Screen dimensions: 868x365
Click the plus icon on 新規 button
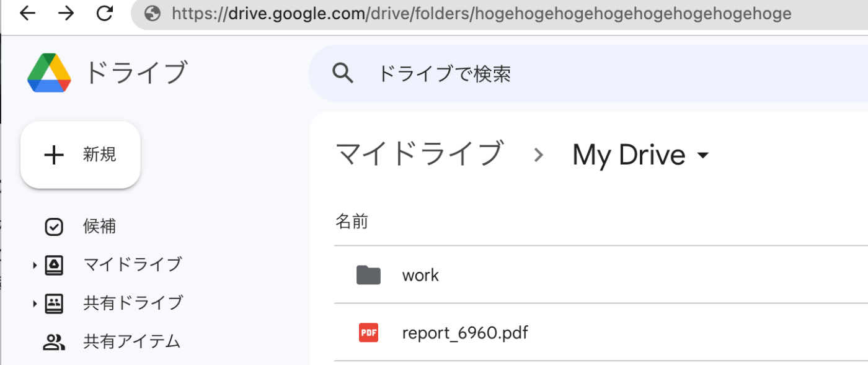[54, 155]
